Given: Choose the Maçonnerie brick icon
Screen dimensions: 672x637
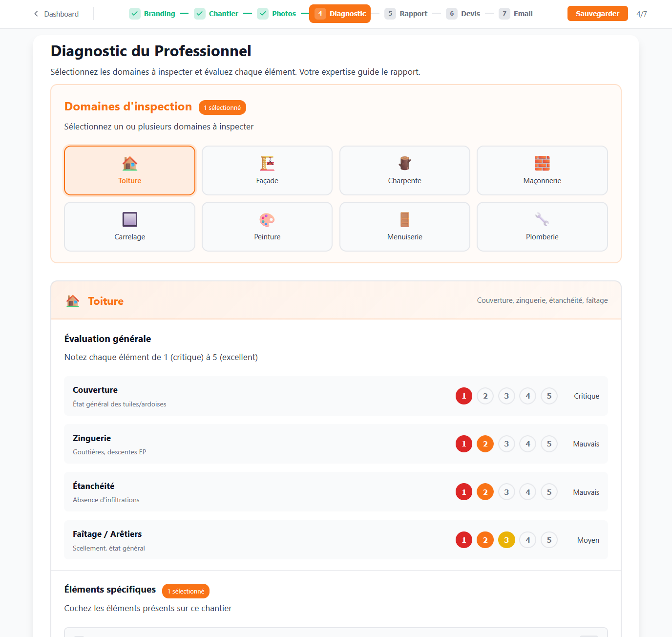Looking at the screenshot, I should click(542, 163).
